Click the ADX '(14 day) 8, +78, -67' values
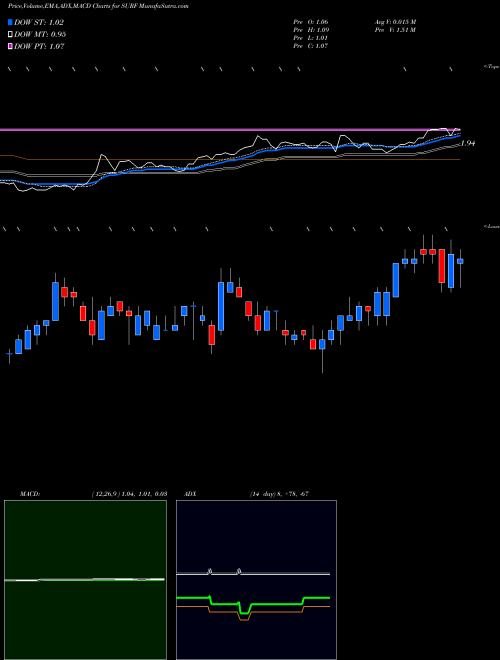Viewport: 500px width, 660px height. click(x=279, y=494)
